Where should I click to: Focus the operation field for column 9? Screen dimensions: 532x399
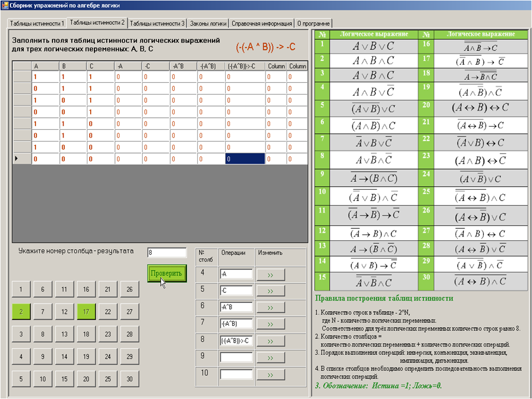pyautogui.click(x=236, y=358)
